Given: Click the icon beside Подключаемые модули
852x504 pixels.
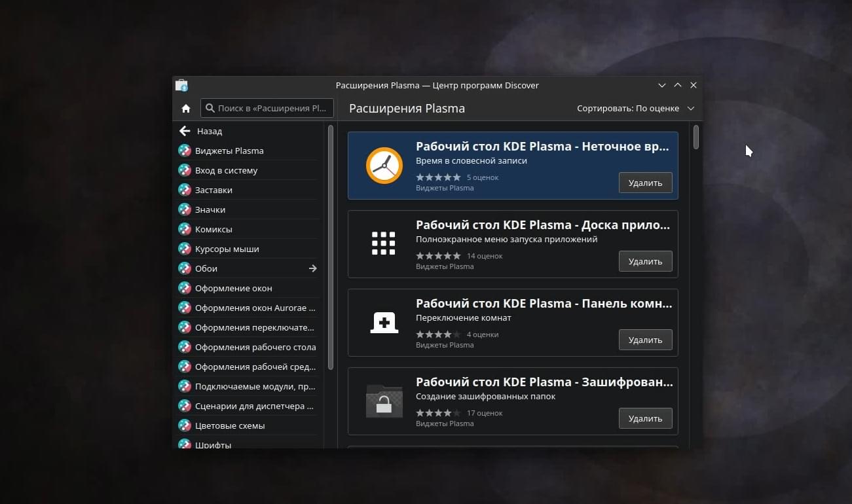Looking at the screenshot, I should (x=185, y=386).
